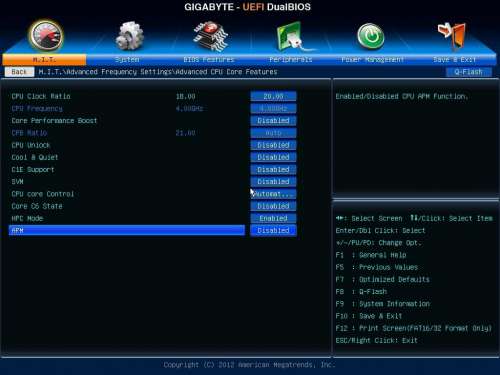Screen dimensions: 500x375
Task: Click the Power Management green power icon
Action: pyautogui.click(x=371, y=36)
